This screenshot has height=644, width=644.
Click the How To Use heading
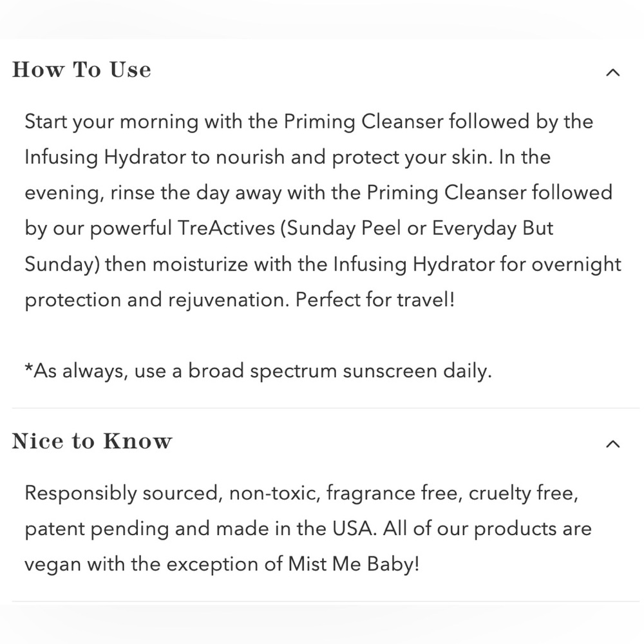[x=82, y=69]
